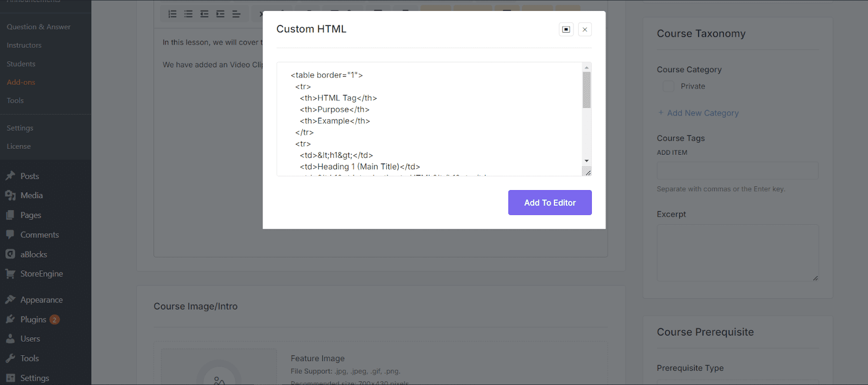Image resolution: width=868 pixels, height=385 pixels.
Task: Click the decrease indent toolbar icon
Action: (204, 14)
